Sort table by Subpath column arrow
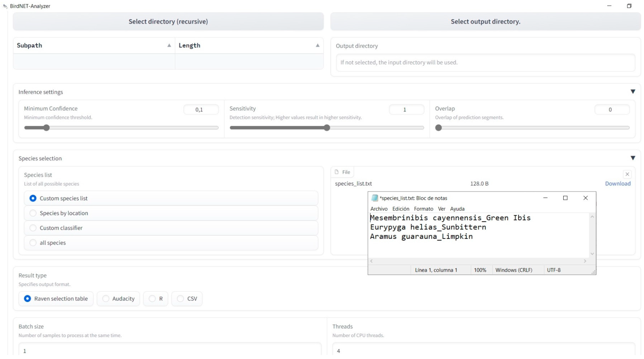 click(169, 45)
